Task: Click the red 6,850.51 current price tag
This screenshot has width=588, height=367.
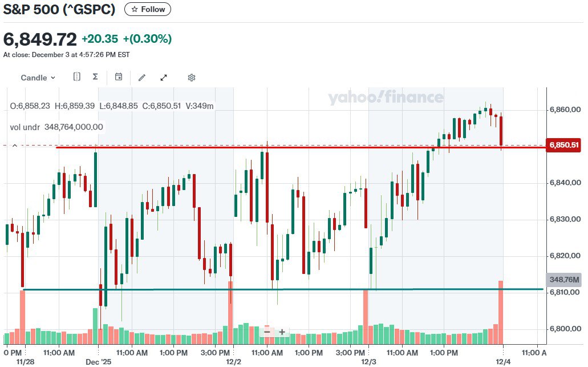Action: pyautogui.click(x=564, y=145)
